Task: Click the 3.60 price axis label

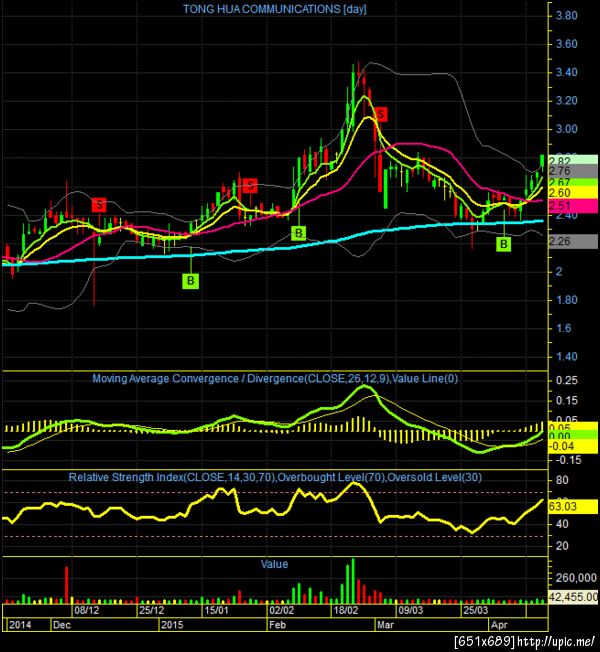Action: [566, 44]
